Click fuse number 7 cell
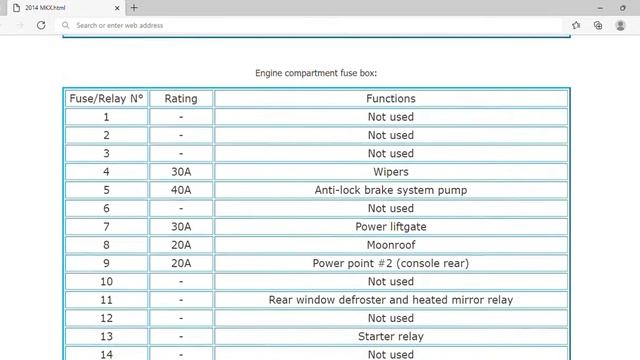Screen dimensions: 640x360 pos(106,227)
